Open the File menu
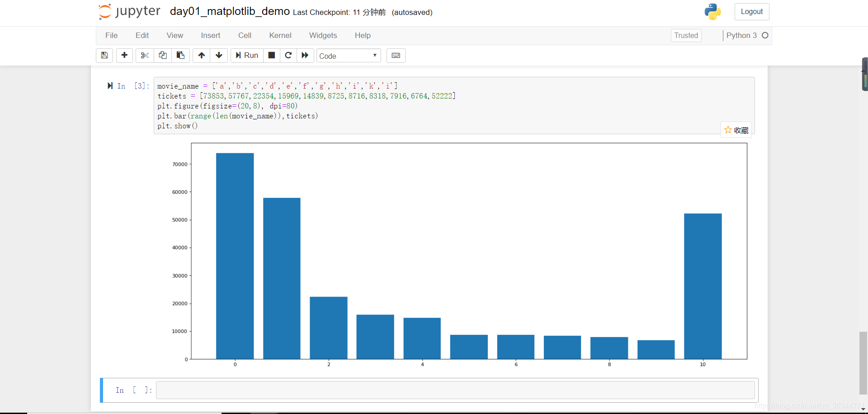This screenshot has height=414, width=868. 111,35
